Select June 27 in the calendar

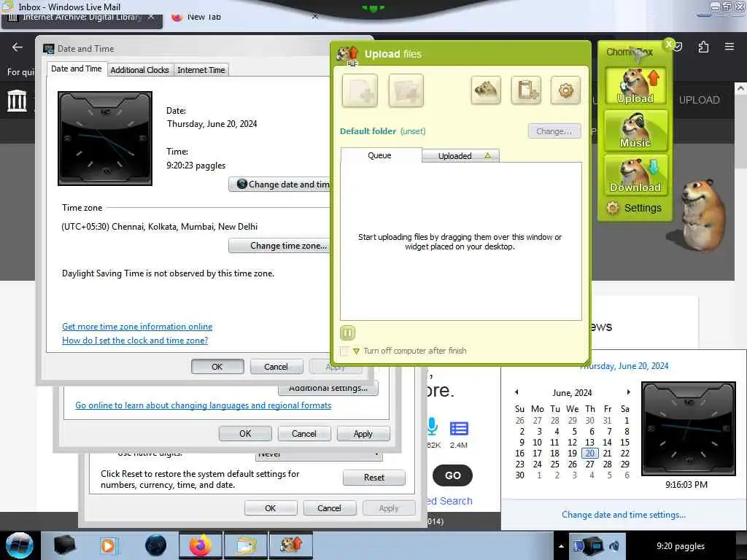[x=589, y=464]
